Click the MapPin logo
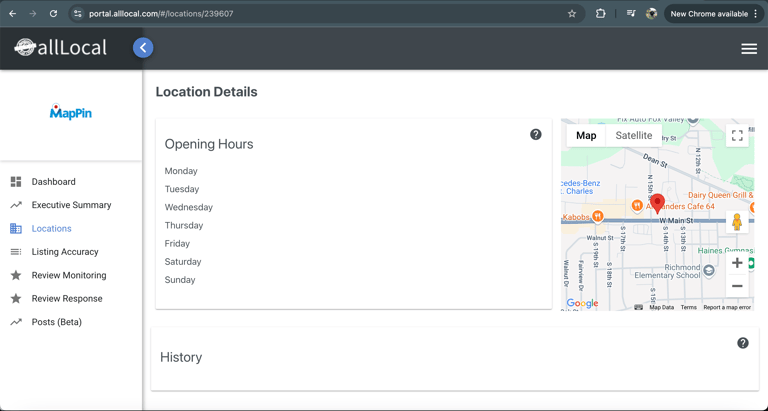 (x=71, y=112)
